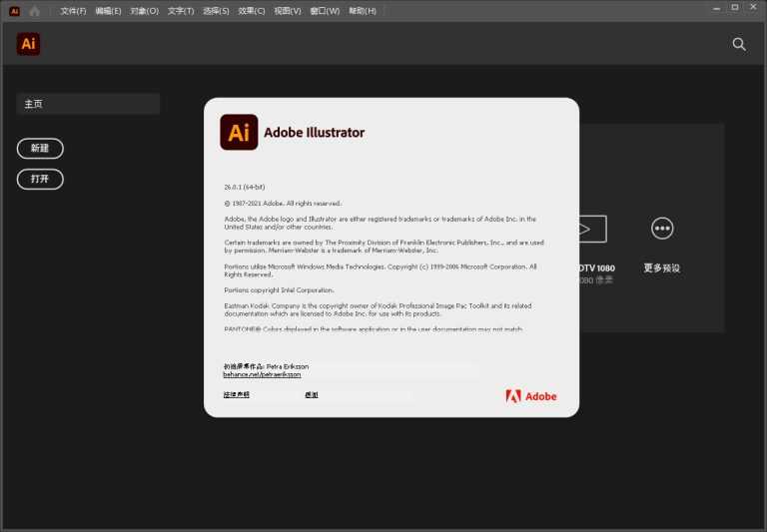This screenshot has height=532, width=767.
Task: Click the 26.0.1 (64-bit) version text
Action: click(245, 188)
